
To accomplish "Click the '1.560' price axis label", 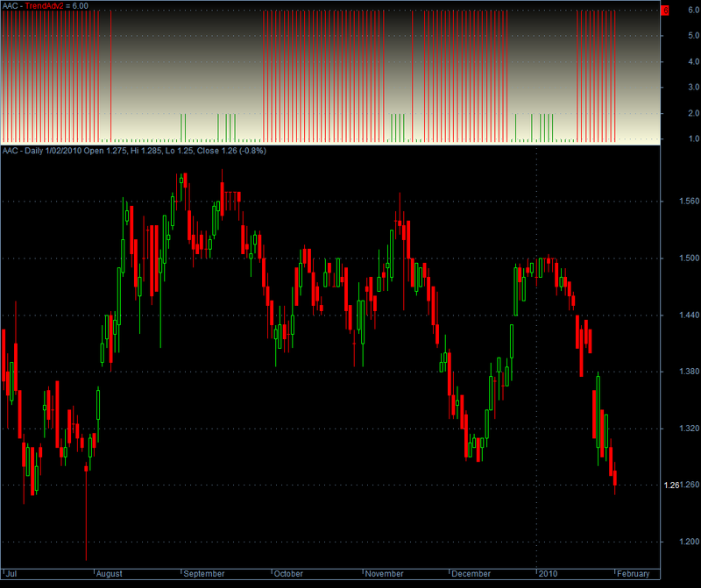I will click(x=689, y=202).
